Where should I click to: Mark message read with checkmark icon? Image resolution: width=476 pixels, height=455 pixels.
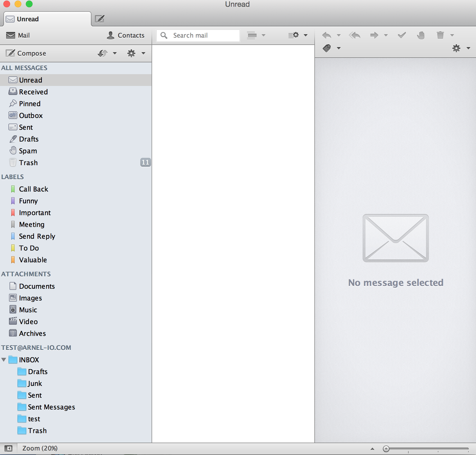[402, 35]
